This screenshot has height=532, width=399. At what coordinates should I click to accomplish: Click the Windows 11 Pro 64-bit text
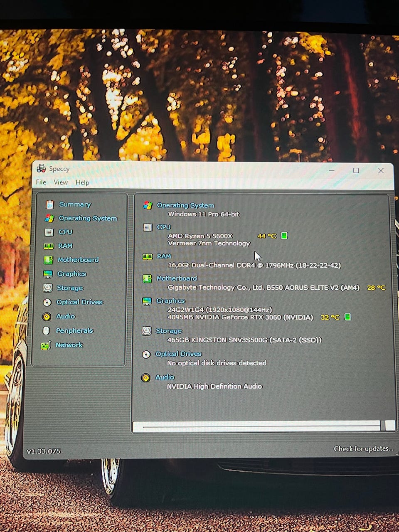tap(204, 214)
